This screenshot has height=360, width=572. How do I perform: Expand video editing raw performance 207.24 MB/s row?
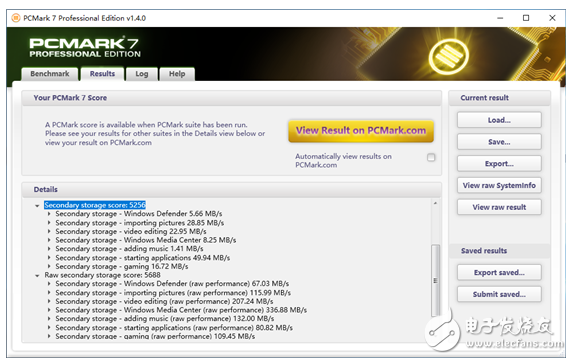point(49,301)
